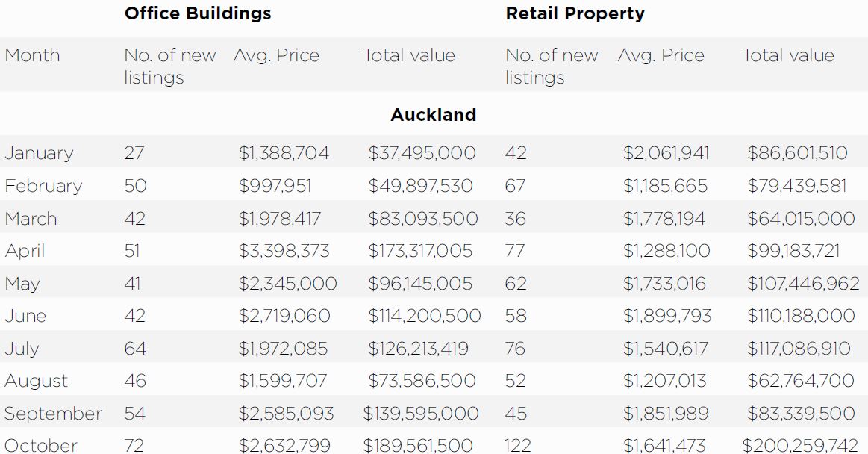
Task: Click the August row label
Action: coord(36,381)
